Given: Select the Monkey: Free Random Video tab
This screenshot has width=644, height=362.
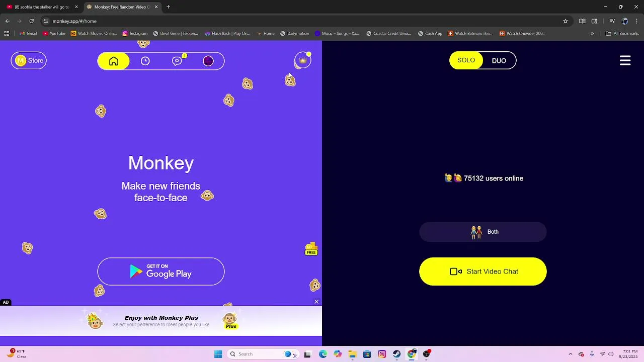Looking at the screenshot, I should click(x=122, y=7).
